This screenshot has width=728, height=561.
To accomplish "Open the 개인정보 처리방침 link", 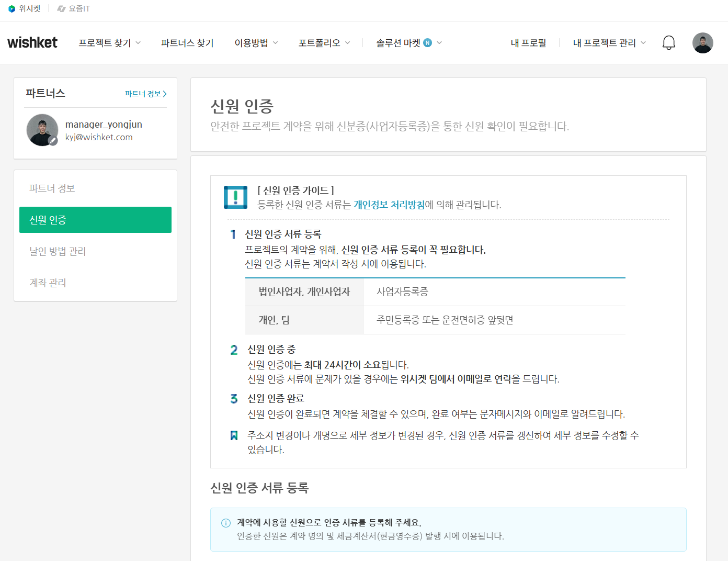I will [x=389, y=205].
